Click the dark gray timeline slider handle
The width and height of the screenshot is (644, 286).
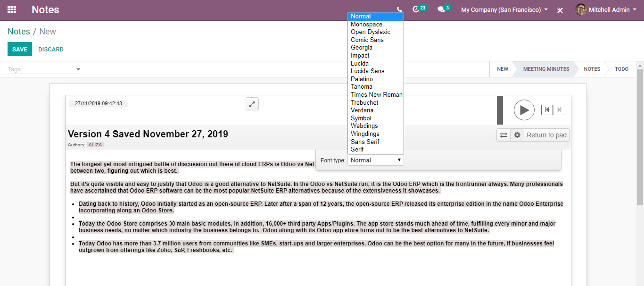pos(500,110)
